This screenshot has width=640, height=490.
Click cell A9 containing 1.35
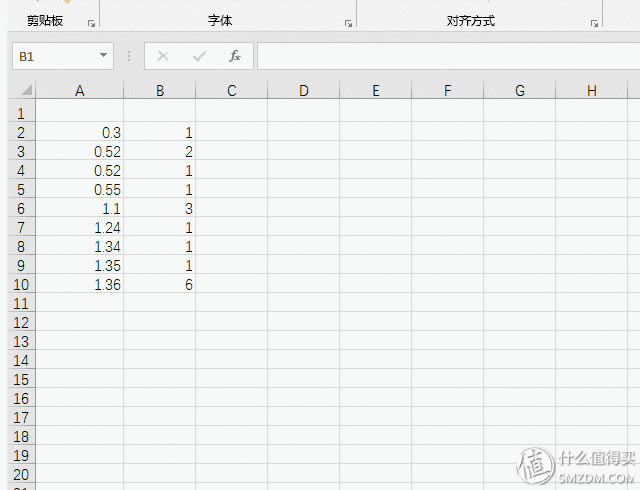pos(80,265)
